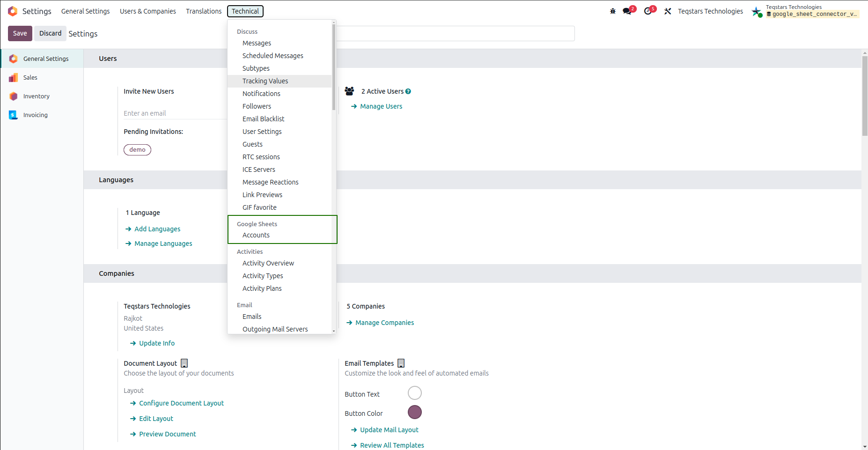Viewport: 868px width, 450px height.
Task: Click the wrench tools icon
Action: 668,11
